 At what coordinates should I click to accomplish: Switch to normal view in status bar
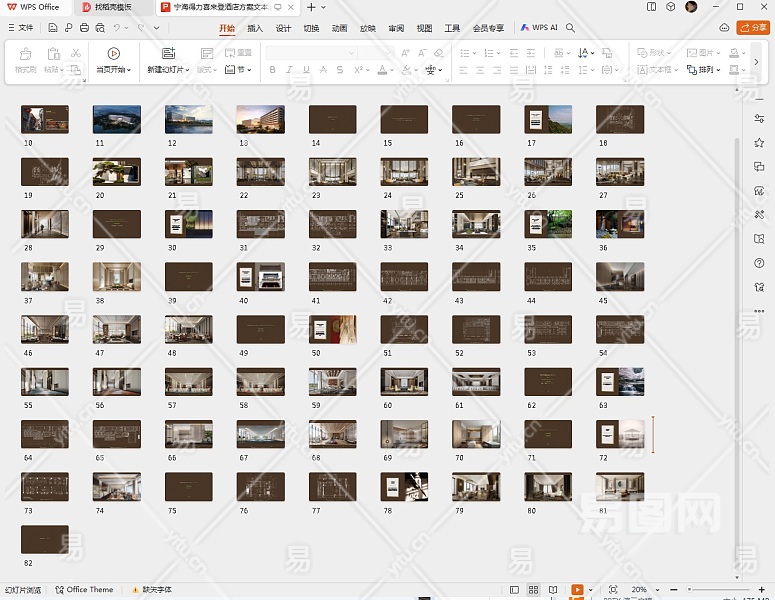tap(514, 590)
